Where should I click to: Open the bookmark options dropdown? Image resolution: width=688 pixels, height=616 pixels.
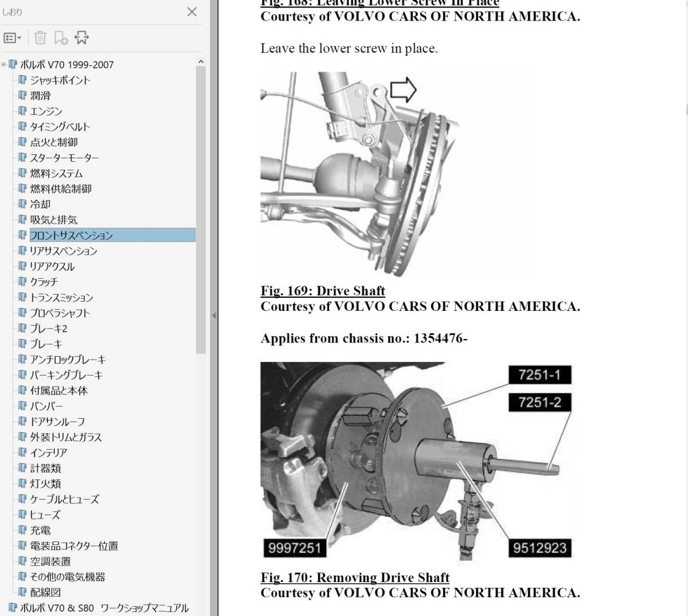coord(13,38)
